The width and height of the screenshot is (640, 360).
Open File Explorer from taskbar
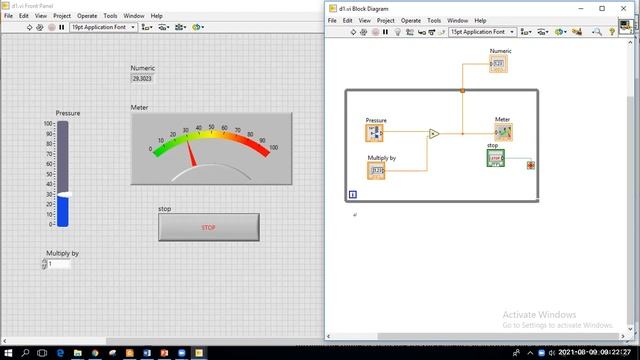point(78,353)
